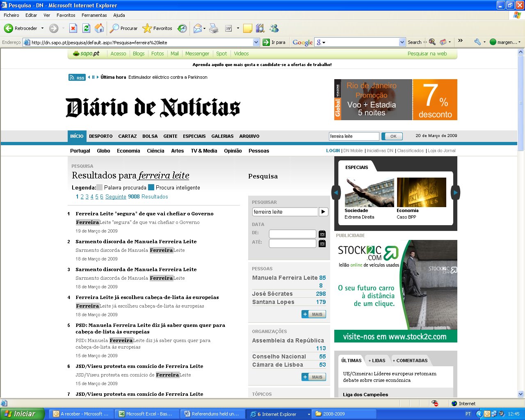Click the Especiais carousel left arrow
525x420 pixels.
[x=336, y=192]
